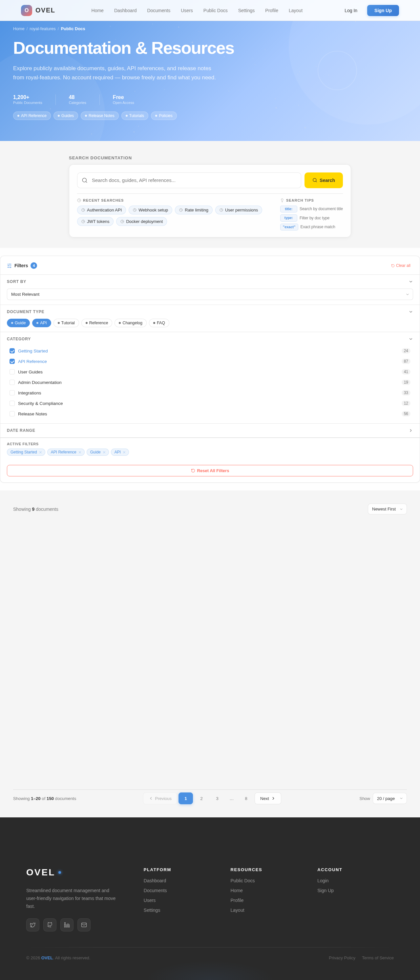Open Public Docs in top navigation
Viewport: 420px width, 980px height.
coord(216,10)
